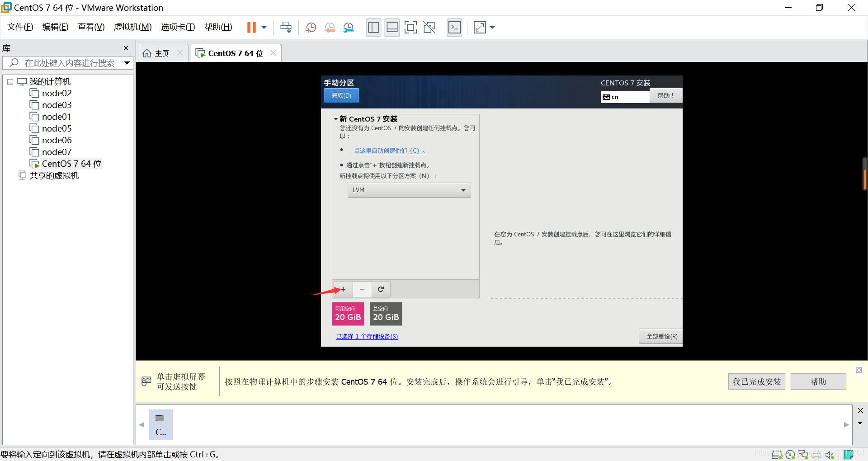The height and width of the screenshot is (461, 868).
Task: Open the LVM partition scheme dropdown
Action: coord(409,190)
